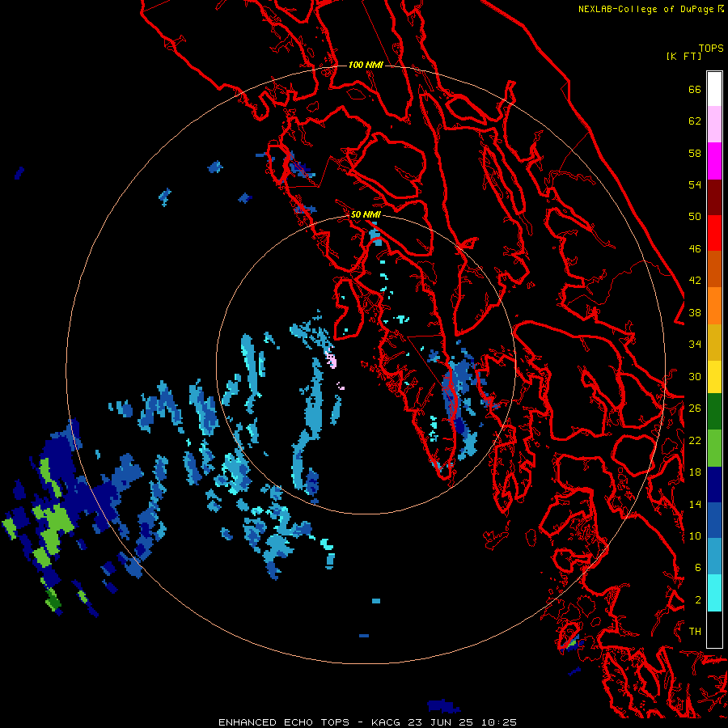Click the "10:25" time stamp
Screen dimensions: 728x728
(x=498, y=722)
